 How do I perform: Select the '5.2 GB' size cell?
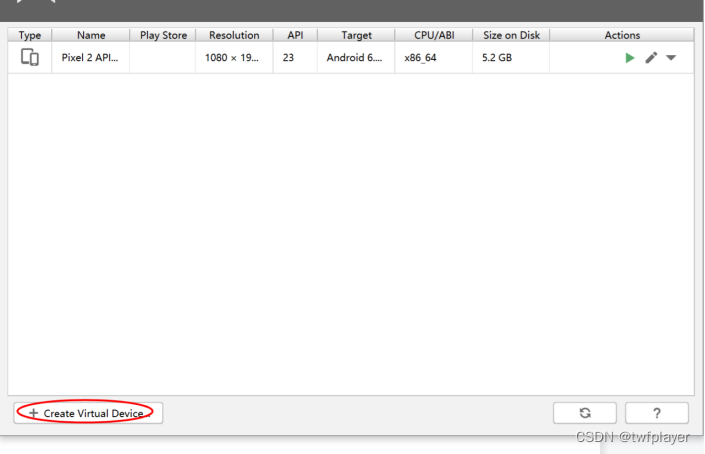coord(511,58)
